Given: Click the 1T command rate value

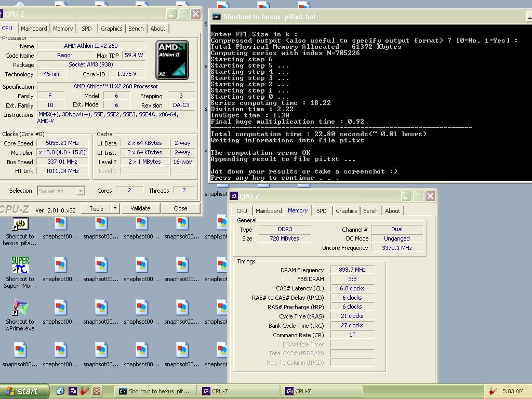Looking at the screenshot, I should [352, 335].
